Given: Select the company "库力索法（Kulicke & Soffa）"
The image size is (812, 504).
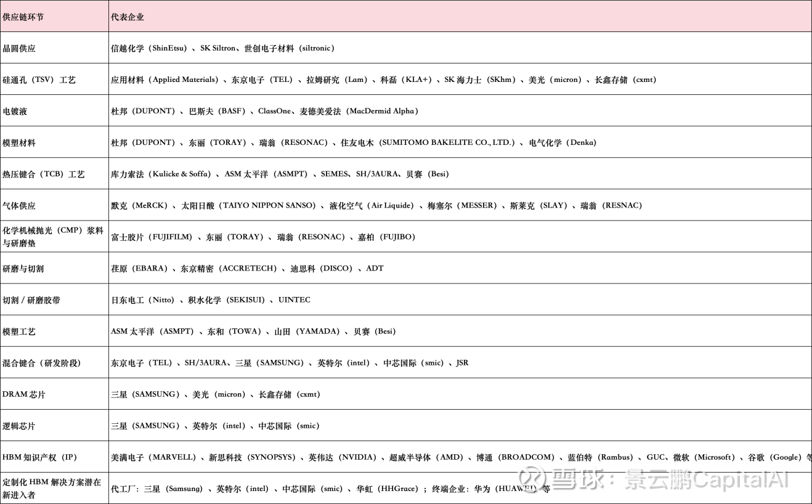Looking at the screenshot, I should coord(161,174).
